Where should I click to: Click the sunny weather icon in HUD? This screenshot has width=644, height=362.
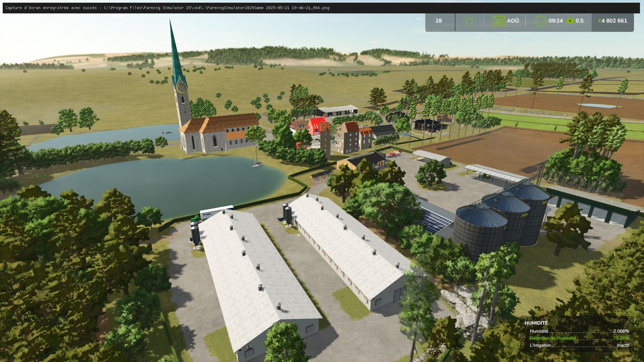469,21
